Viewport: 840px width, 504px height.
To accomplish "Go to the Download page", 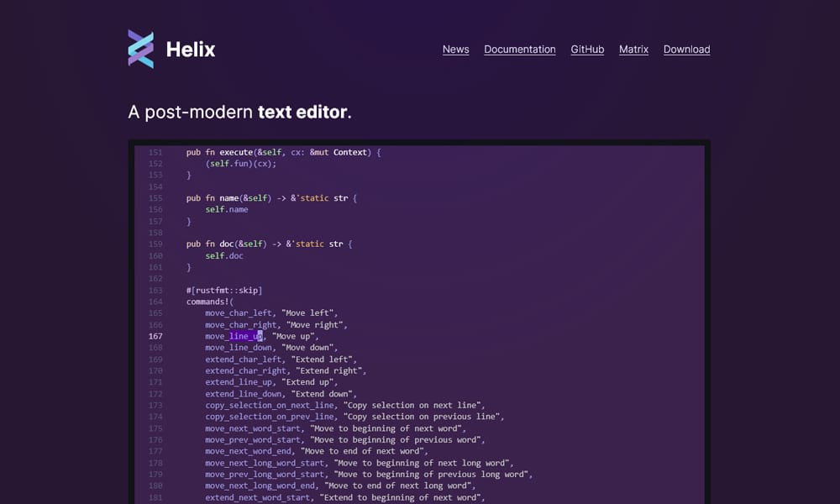I will [687, 50].
